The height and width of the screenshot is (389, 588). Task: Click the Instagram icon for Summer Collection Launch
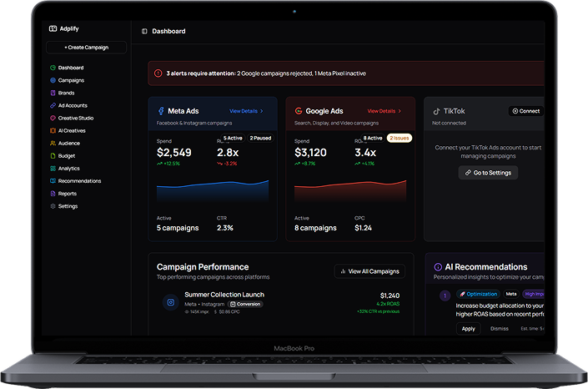pyautogui.click(x=171, y=302)
